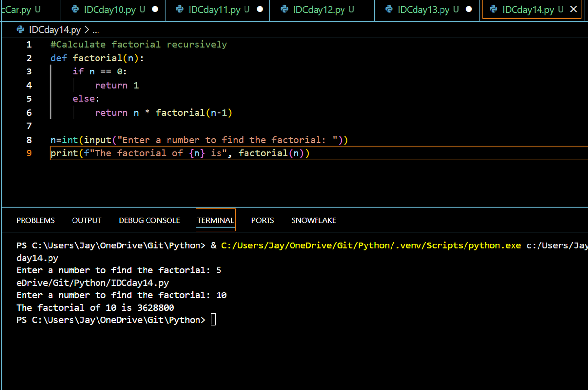
Task: Click terminal line 'Enter a number to find the factorial: 10'
Action: (x=122, y=295)
